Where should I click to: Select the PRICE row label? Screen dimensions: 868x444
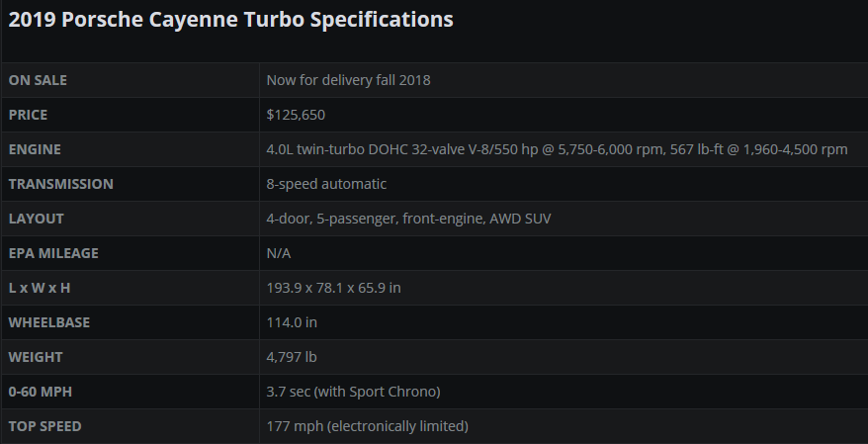tap(28, 115)
